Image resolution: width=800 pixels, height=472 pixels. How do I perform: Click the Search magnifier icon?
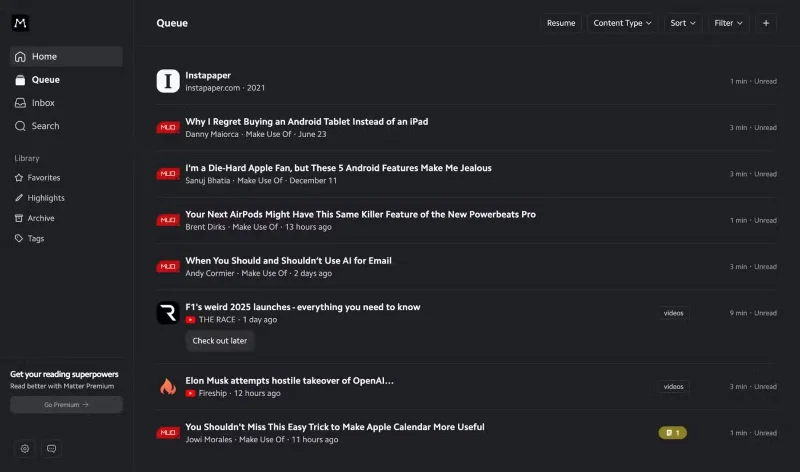20,126
